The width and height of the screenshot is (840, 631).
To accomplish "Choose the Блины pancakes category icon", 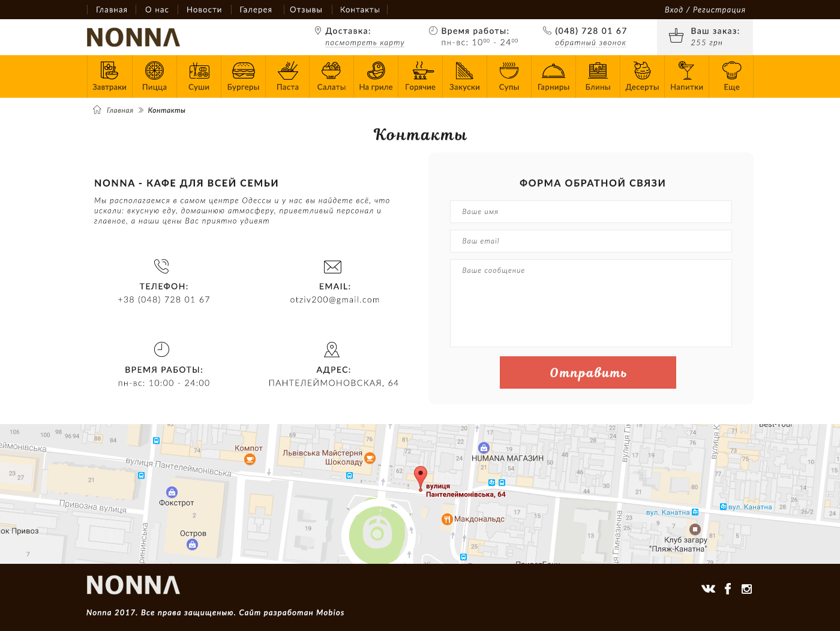I will coord(598,71).
